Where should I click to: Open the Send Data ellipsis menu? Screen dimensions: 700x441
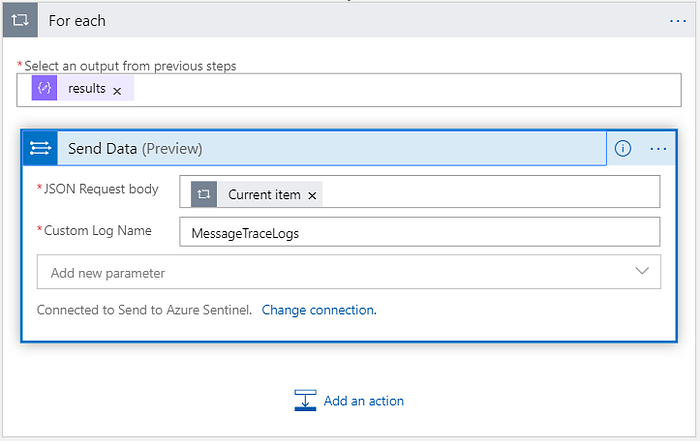point(658,149)
